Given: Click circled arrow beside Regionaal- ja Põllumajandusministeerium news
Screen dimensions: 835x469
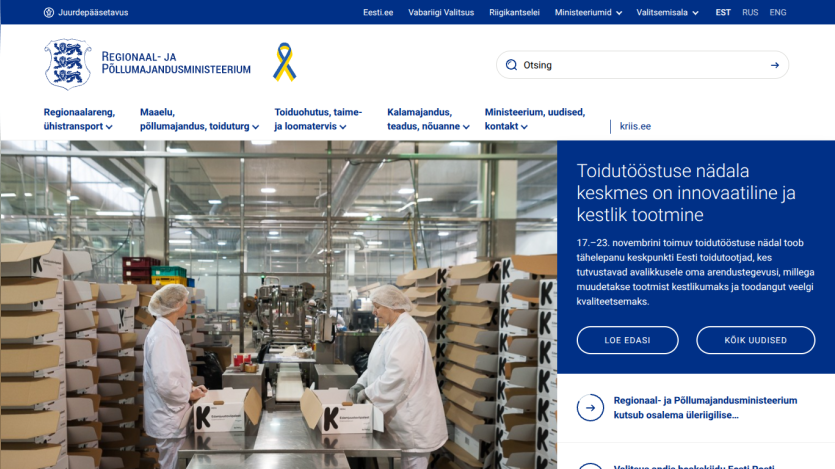Looking at the screenshot, I should (x=590, y=408).
